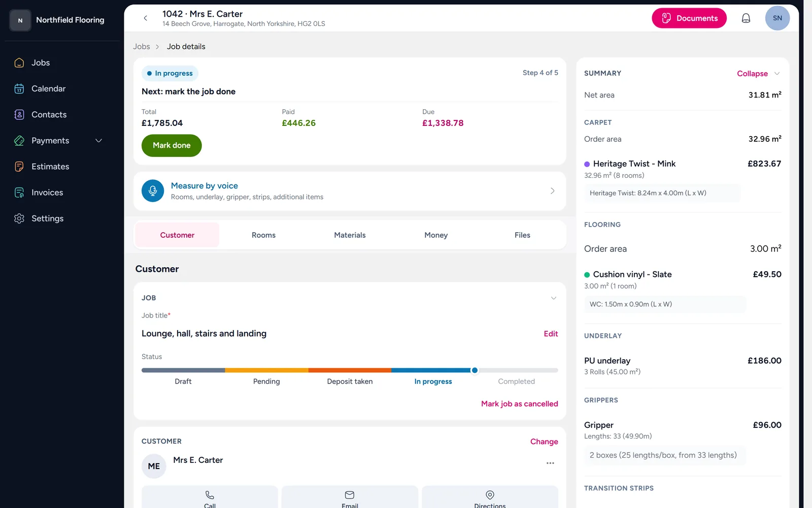
Task: Open notifications bell
Action: point(746,18)
